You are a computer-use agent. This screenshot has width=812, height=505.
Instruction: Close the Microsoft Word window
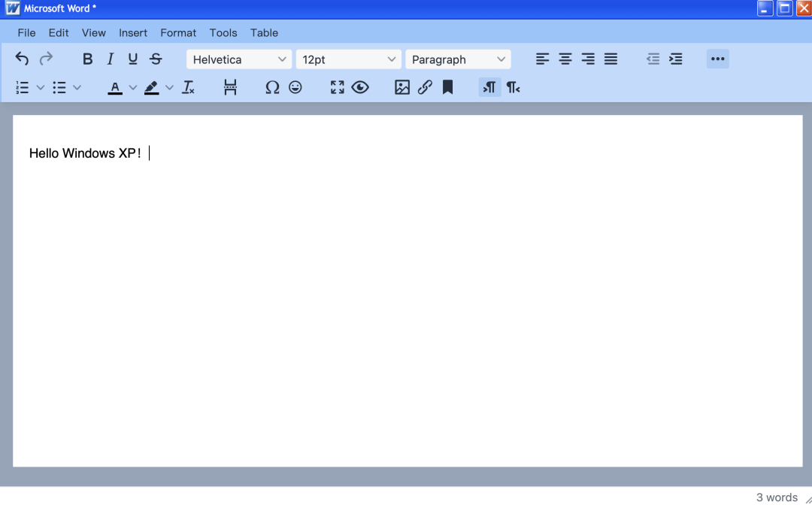[x=804, y=8]
